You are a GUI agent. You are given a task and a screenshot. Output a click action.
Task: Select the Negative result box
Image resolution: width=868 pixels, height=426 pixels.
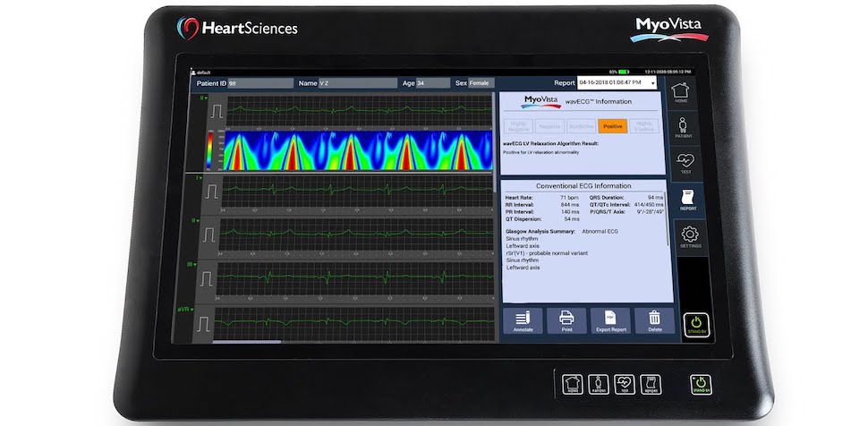[550, 126]
